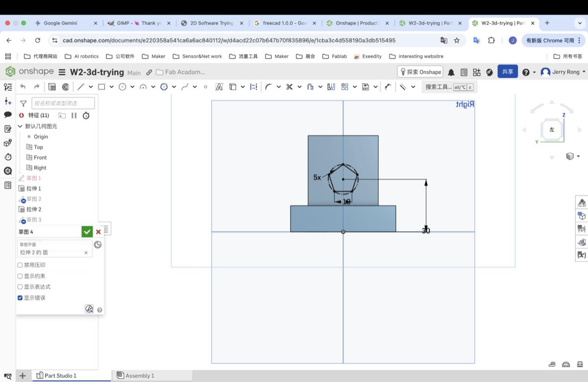Open Spline tool dropdown arrow
Image resolution: width=588 pixels, height=382 pixels.
[195, 87]
